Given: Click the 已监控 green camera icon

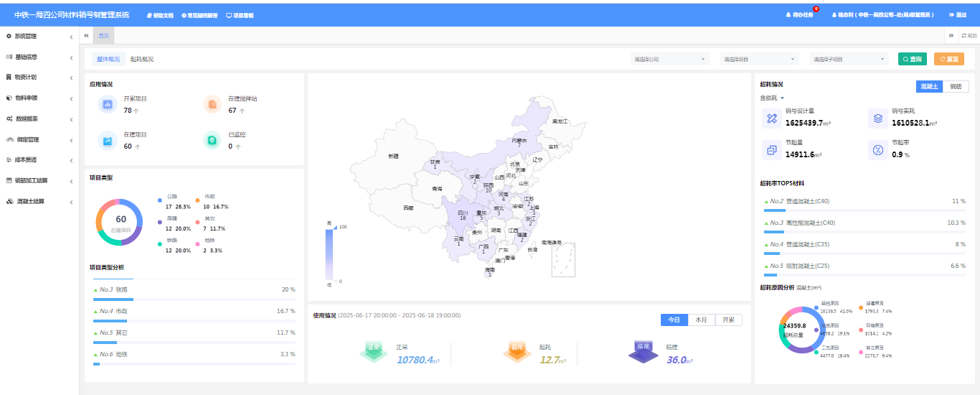Looking at the screenshot, I should pyautogui.click(x=212, y=141).
